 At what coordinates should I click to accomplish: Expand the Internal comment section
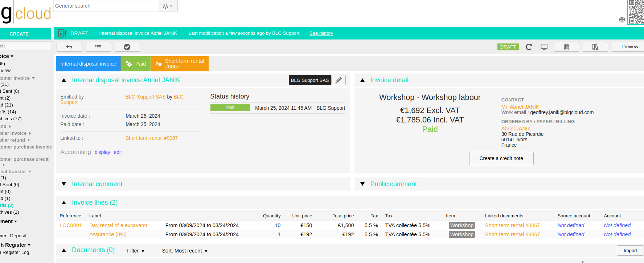[x=64, y=184]
